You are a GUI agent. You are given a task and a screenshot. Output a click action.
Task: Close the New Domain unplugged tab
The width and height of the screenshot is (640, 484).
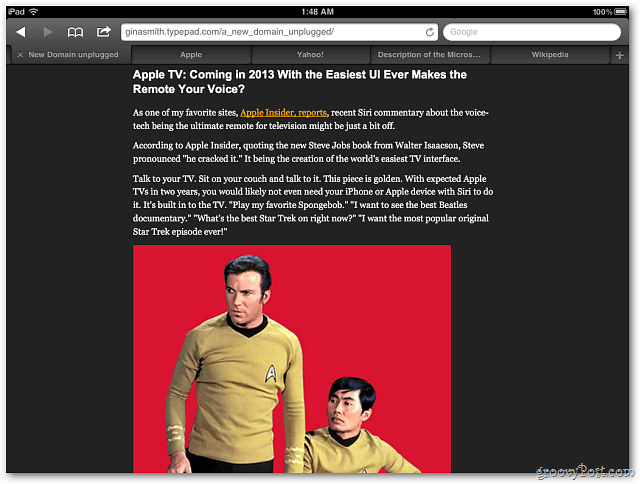[20, 55]
